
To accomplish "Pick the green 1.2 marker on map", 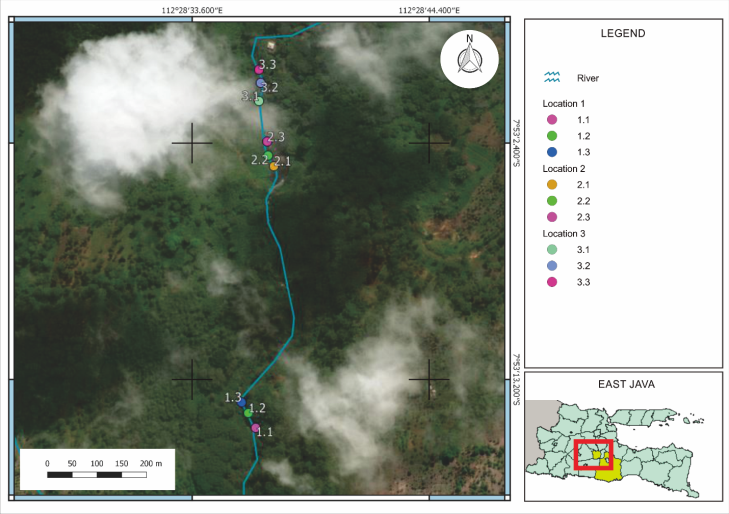I will click(x=247, y=412).
